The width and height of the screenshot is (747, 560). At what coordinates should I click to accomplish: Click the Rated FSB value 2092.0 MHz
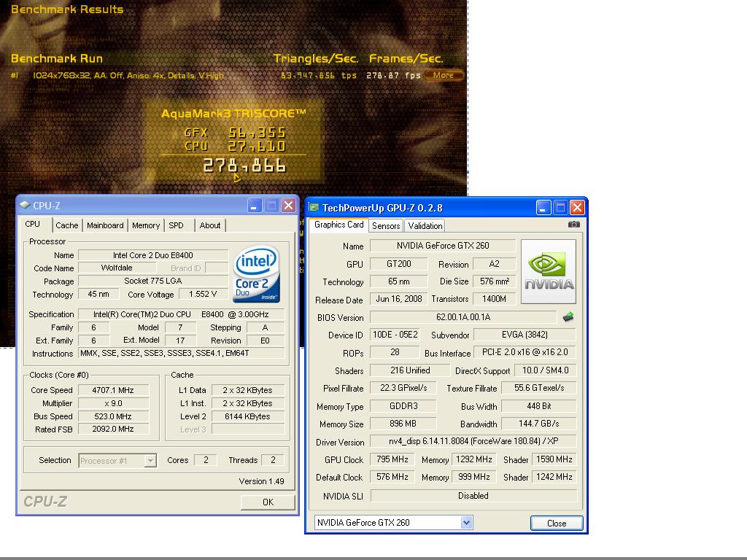click(113, 429)
